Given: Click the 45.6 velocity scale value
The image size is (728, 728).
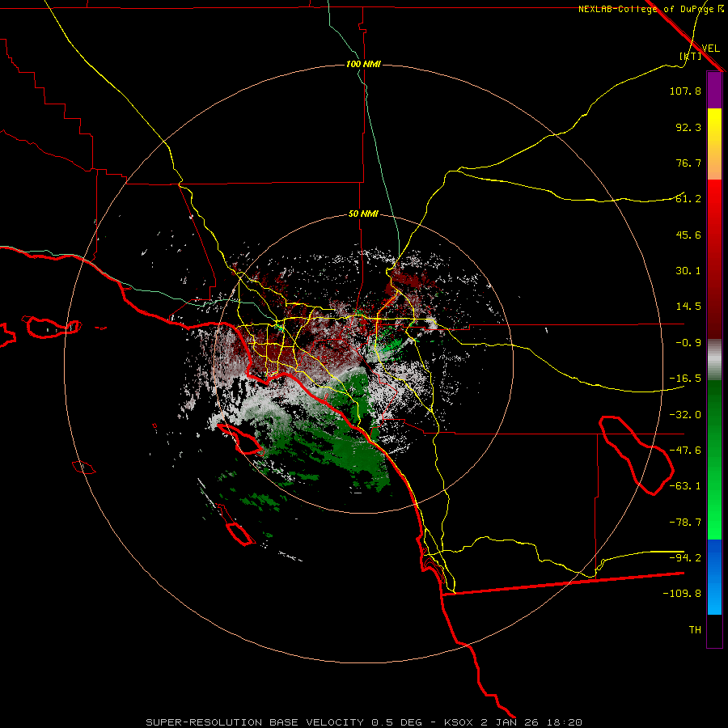Looking at the screenshot, I should pyautogui.click(x=688, y=235).
